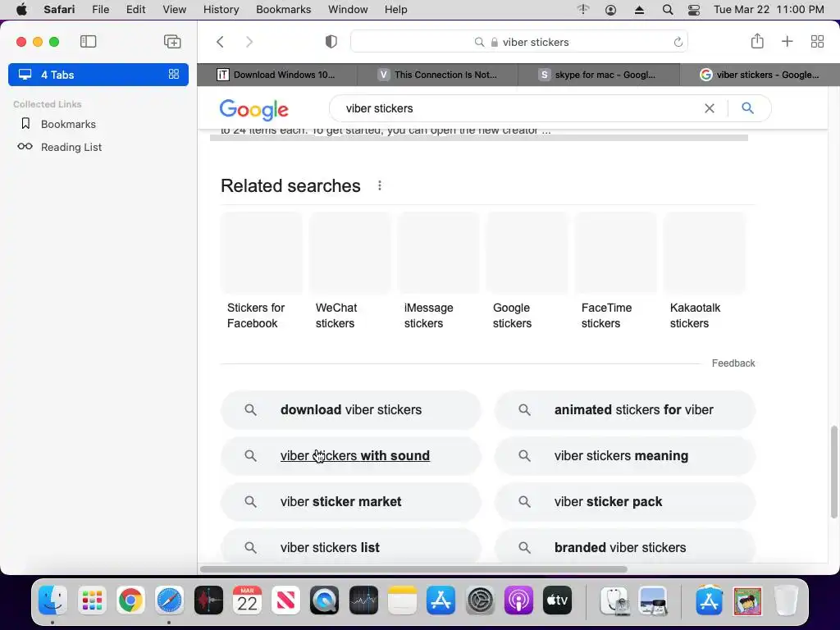Open the clock and date menu
Screen dimensions: 840x630
coord(769,10)
